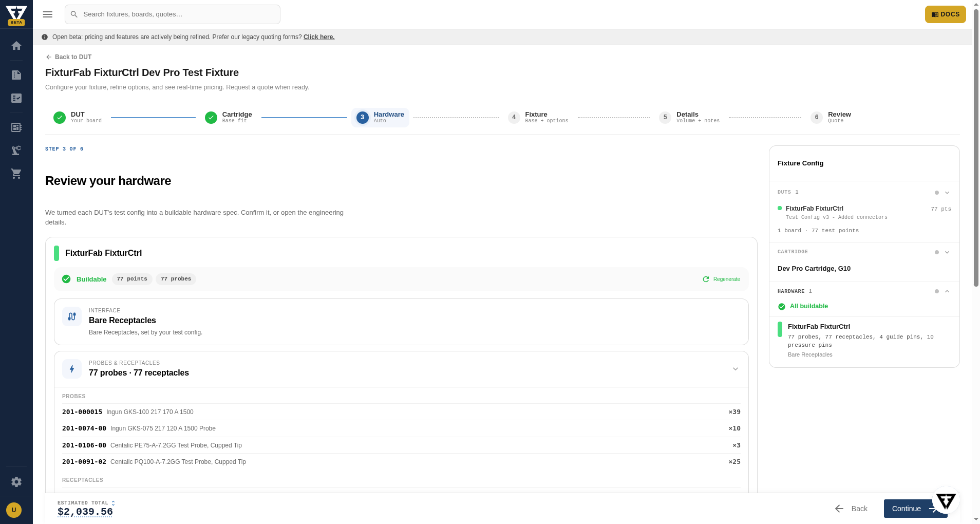
Task: Click the Bare Receptacles interface icon
Action: click(72, 316)
